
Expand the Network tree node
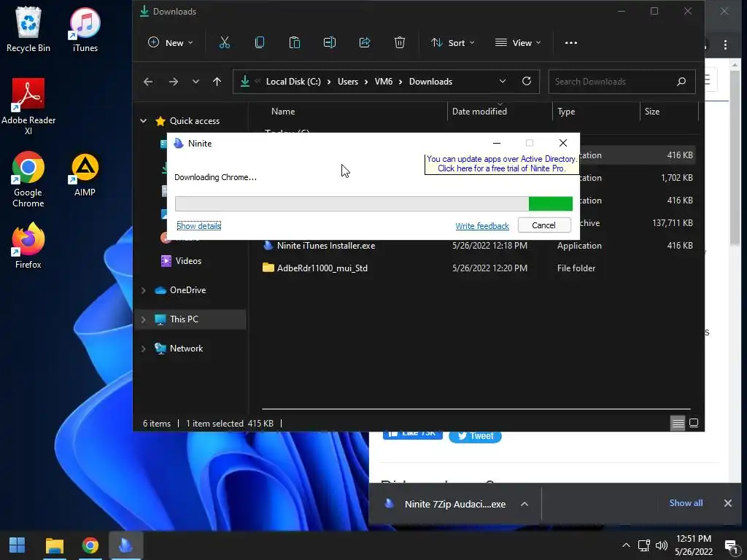coord(144,349)
